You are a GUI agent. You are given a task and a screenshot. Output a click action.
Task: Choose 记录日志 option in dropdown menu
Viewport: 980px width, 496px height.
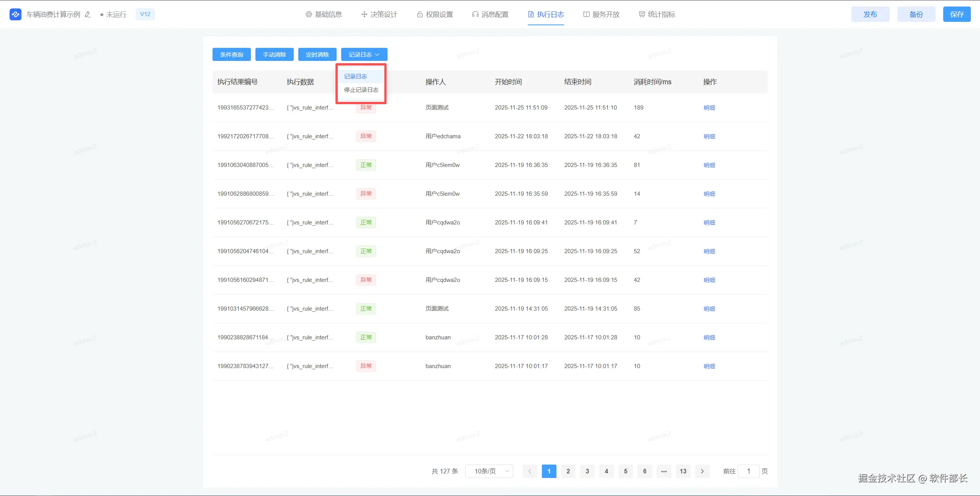(x=355, y=77)
